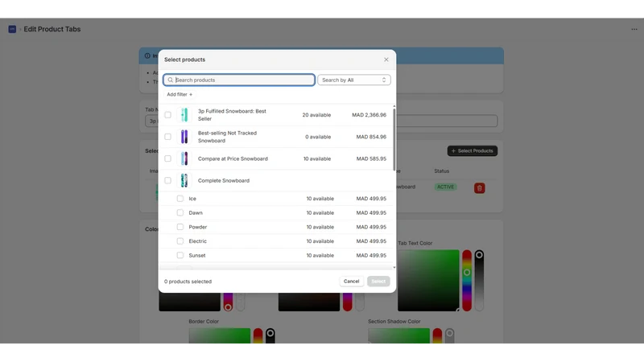Click the Compare at Price Snowboard image
Image resolution: width=644 pixels, height=362 pixels.
click(x=184, y=158)
